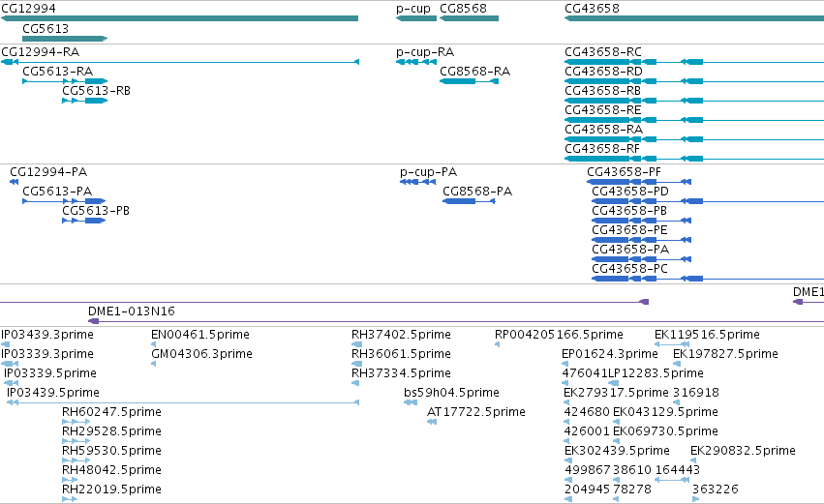Click the p-cup gene label without suffix

click(x=413, y=9)
